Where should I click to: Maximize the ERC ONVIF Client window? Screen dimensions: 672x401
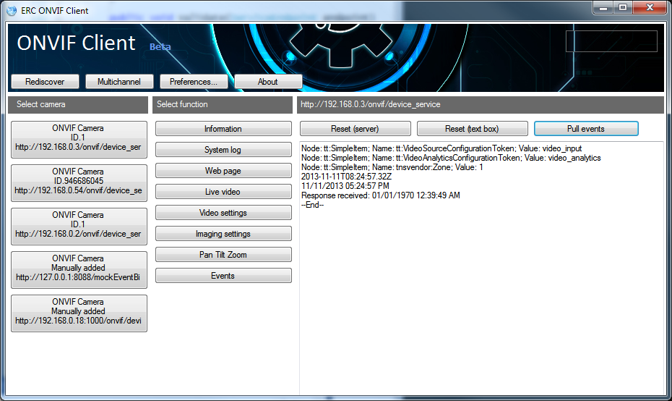click(623, 8)
